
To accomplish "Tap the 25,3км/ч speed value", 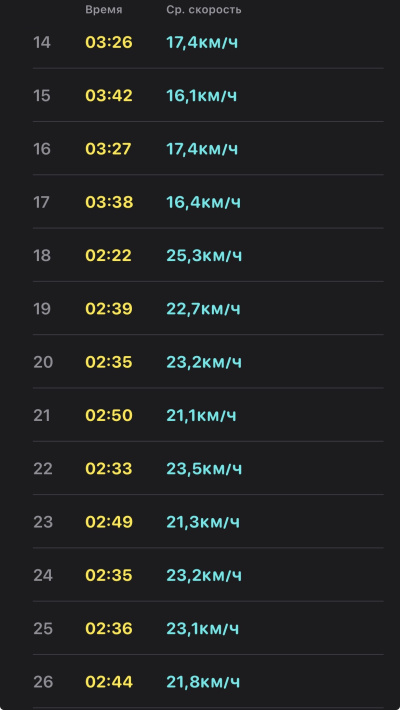I will tap(204, 255).
